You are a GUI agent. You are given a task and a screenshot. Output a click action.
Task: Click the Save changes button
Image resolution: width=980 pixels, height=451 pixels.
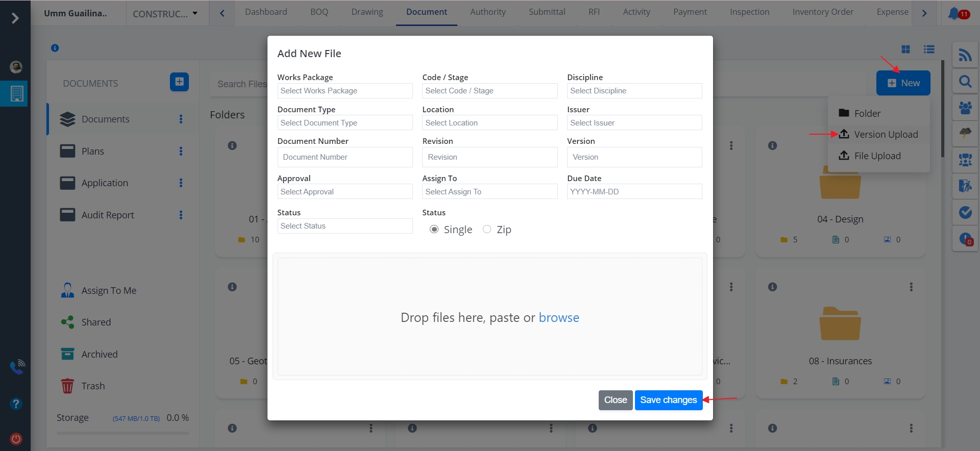tap(668, 400)
